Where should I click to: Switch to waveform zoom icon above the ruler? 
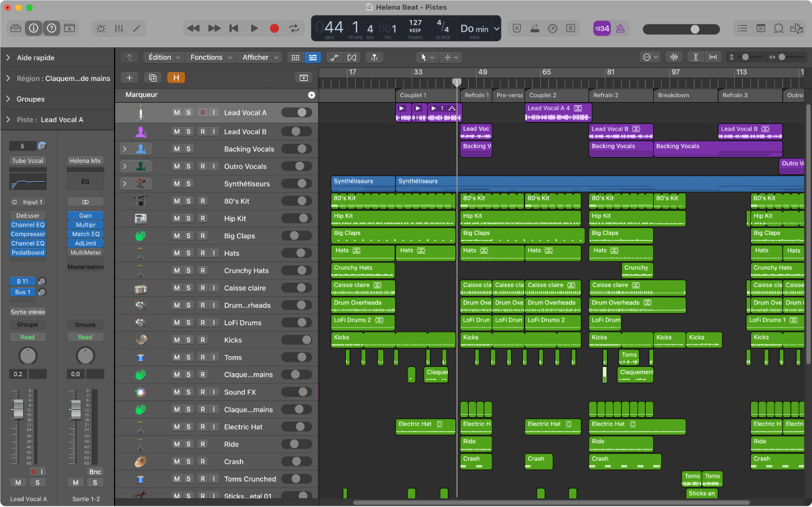pos(674,57)
